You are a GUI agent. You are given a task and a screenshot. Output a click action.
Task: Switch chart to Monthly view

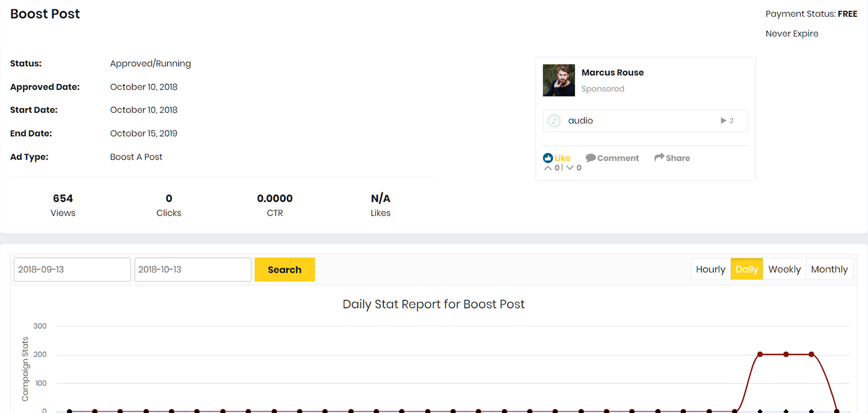[x=829, y=269]
